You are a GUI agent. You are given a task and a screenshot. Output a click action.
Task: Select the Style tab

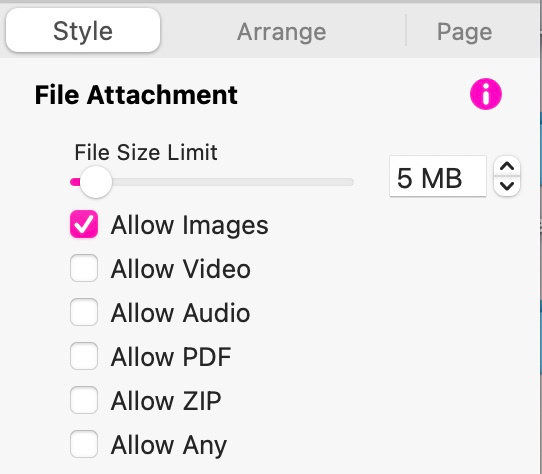pyautogui.click(x=83, y=31)
